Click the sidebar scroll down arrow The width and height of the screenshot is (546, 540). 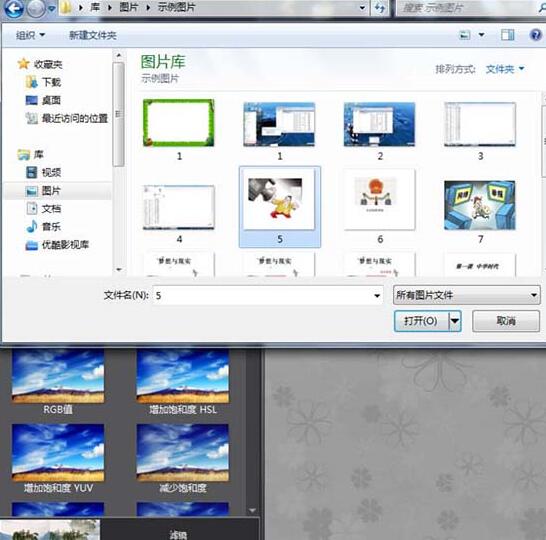point(119,269)
